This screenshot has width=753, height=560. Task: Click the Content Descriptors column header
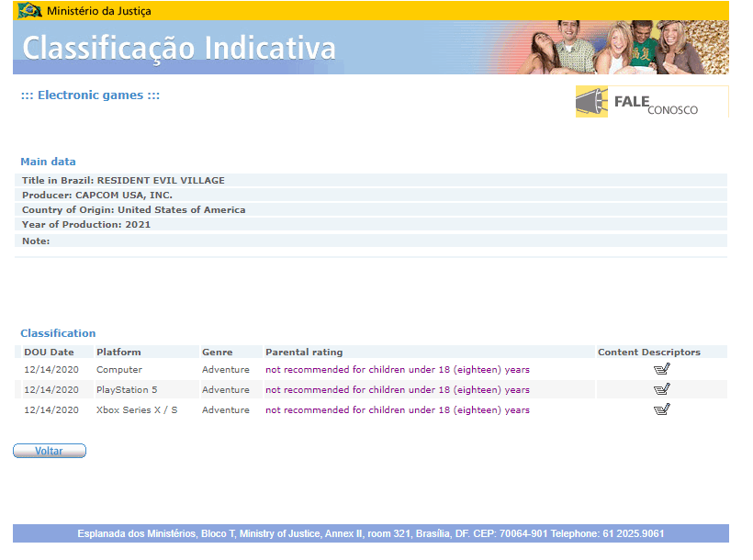(662, 352)
